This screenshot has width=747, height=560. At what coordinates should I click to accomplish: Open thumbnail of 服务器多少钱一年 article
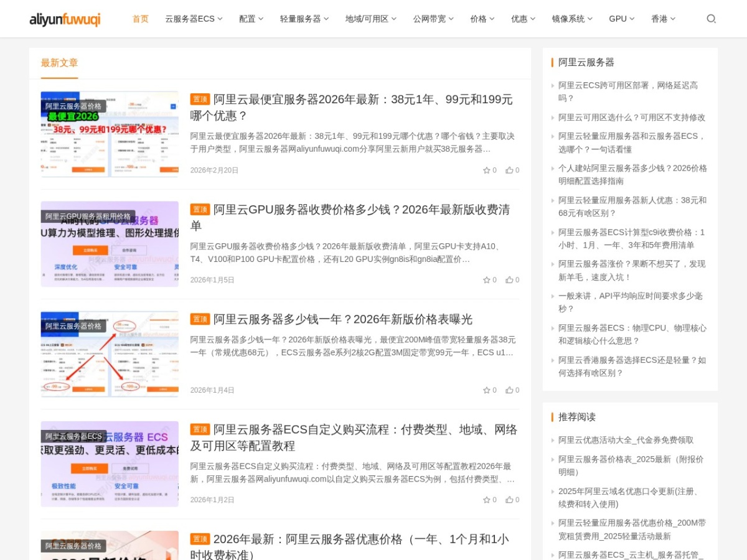[110, 354]
